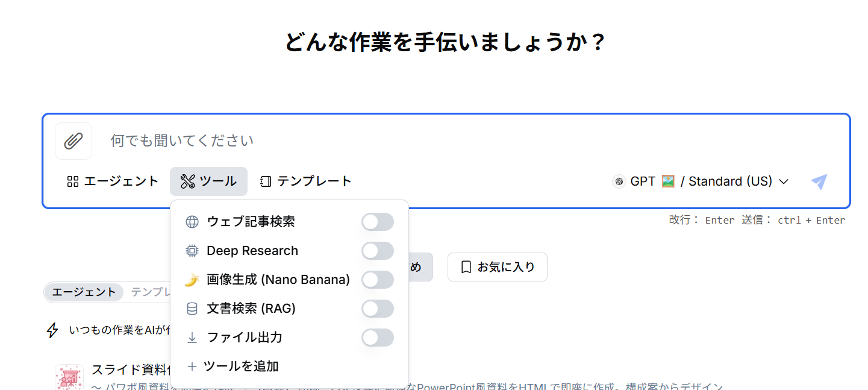Click the database icon for RAG search
868x390 pixels.
(192, 309)
